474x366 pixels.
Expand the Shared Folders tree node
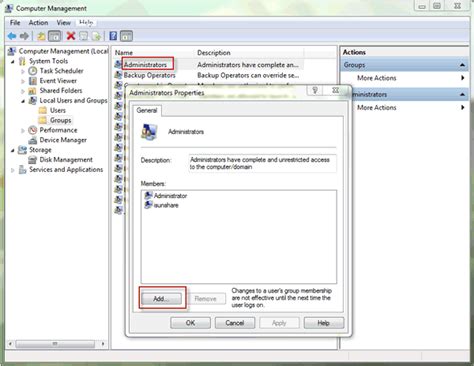[23, 91]
